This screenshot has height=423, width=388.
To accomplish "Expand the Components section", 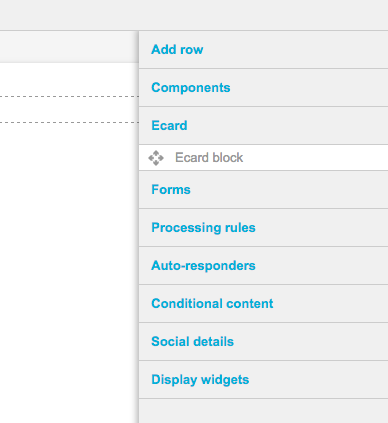I will [x=263, y=88].
